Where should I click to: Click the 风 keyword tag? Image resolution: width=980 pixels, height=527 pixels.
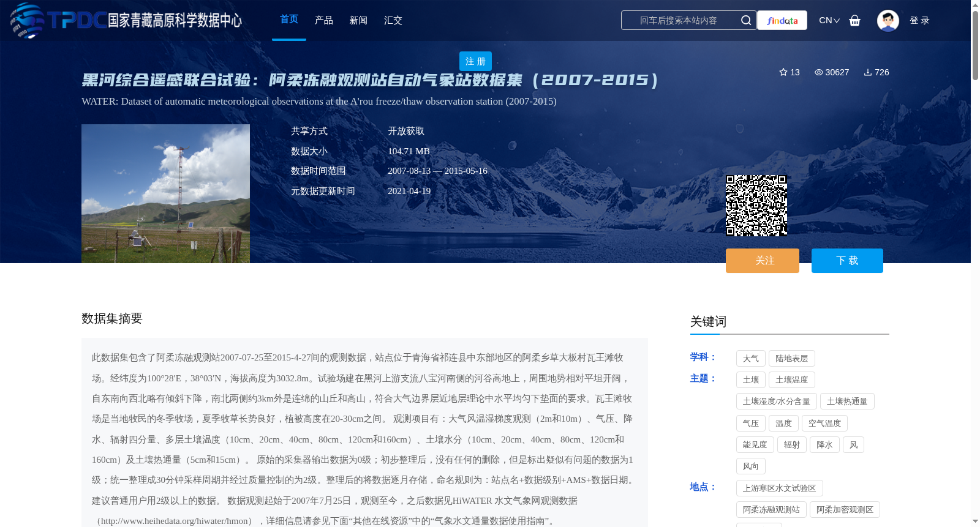[853, 445]
